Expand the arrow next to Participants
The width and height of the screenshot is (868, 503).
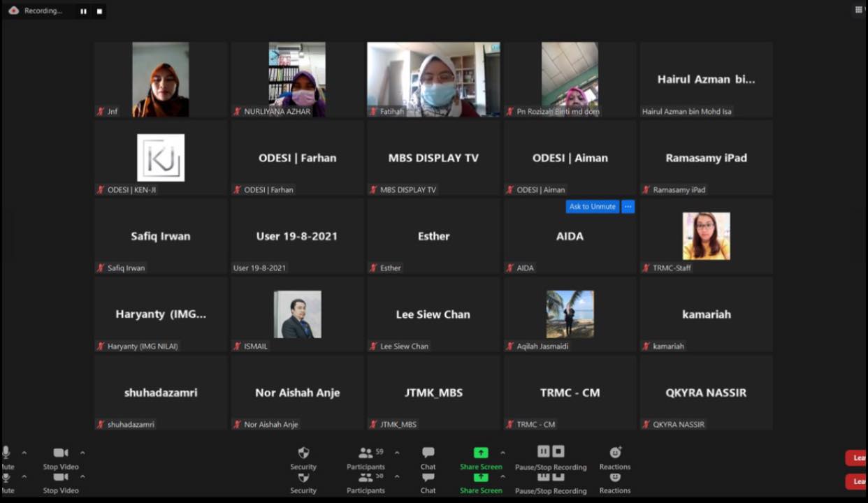pyautogui.click(x=397, y=453)
